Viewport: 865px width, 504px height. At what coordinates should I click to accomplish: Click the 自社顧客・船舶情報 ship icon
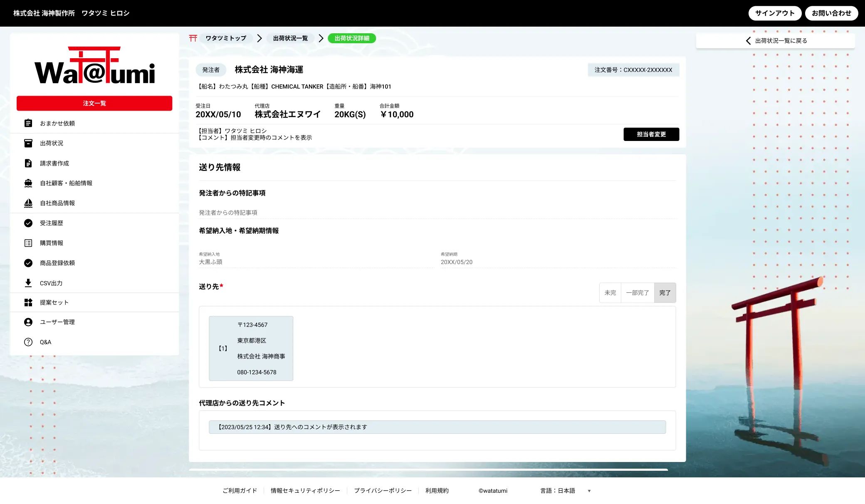tap(28, 183)
